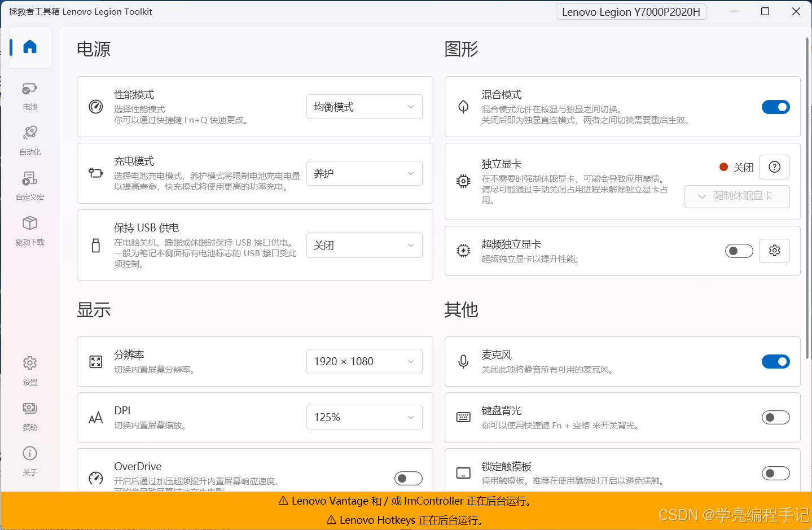Image resolution: width=812 pixels, height=530 pixels.
Task: Click the 键盘背光 keyboard icon
Action: click(x=463, y=418)
